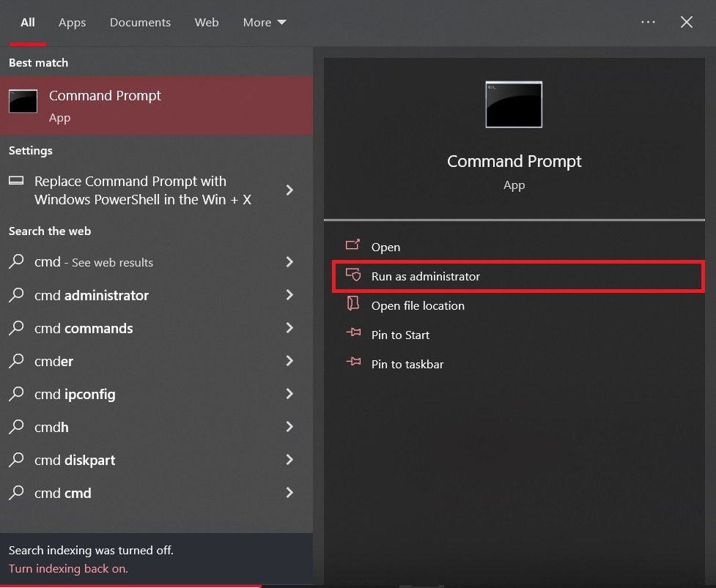Click the cmd cmd suggestion text
Viewport: 716px width, 588px height.
click(x=63, y=493)
